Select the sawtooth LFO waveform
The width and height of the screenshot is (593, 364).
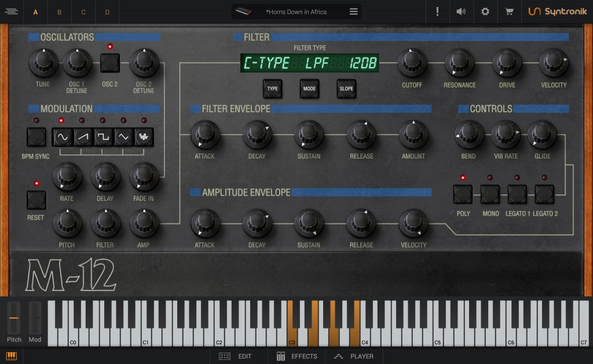pos(82,136)
